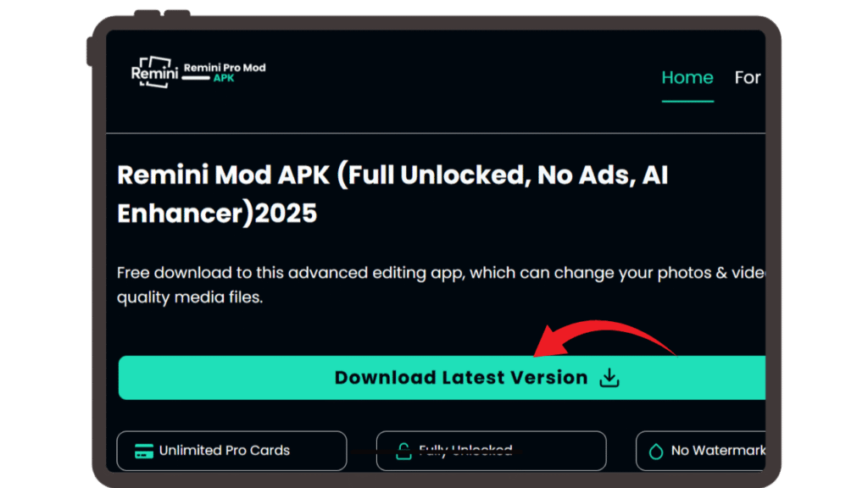The height and width of the screenshot is (488, 868).
Task: Click the Fully Unlocked feature pill
Action: (492, 451)
